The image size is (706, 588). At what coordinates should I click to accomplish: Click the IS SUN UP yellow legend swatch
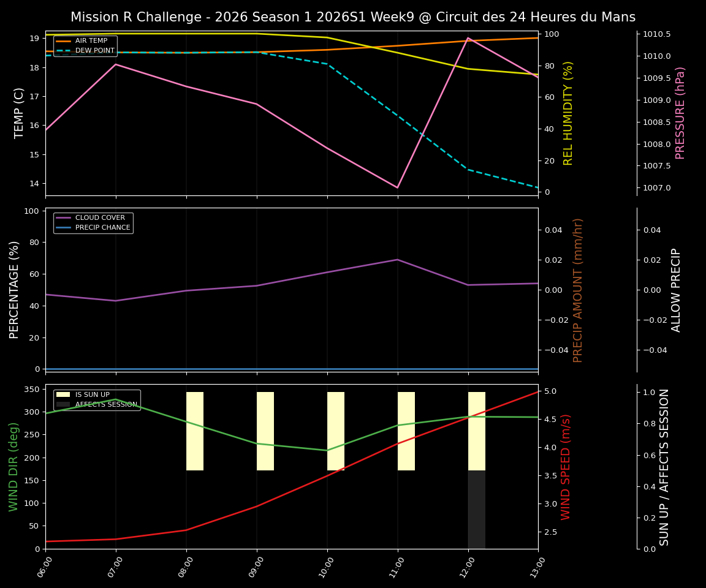64,394
